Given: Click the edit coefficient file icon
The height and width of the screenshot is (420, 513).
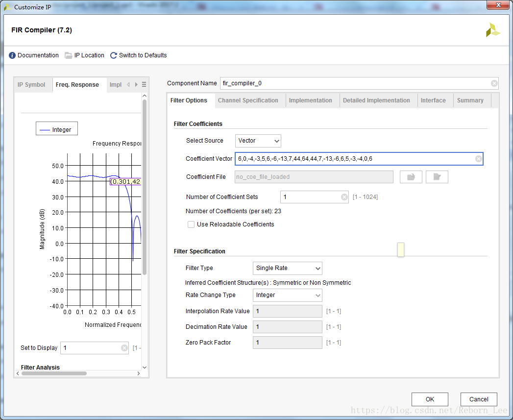Looking at the screenshot, I should coord(437,177).
